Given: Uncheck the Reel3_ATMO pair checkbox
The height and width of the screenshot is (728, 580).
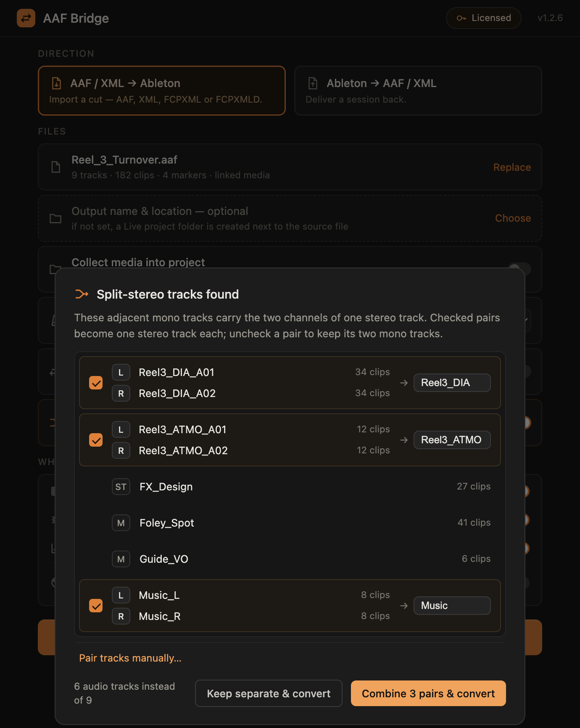Looking at the screenshot, I should click(96, 440).
